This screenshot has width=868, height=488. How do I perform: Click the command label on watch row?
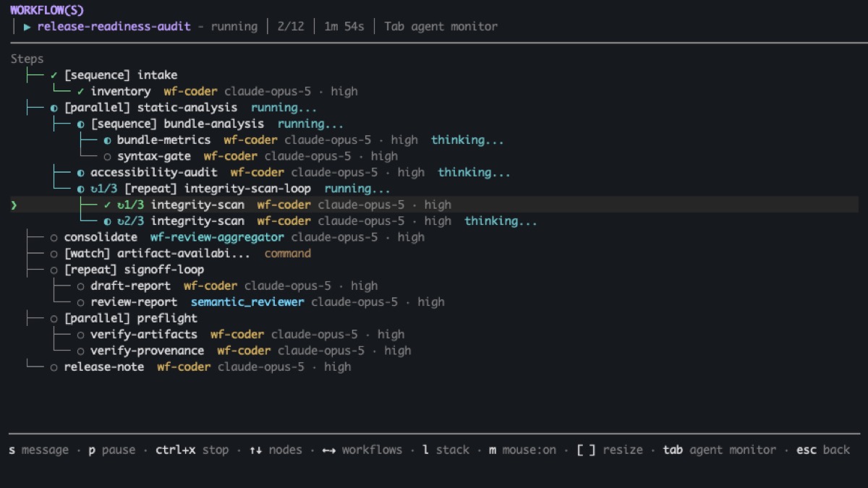(x=288, y=254)
